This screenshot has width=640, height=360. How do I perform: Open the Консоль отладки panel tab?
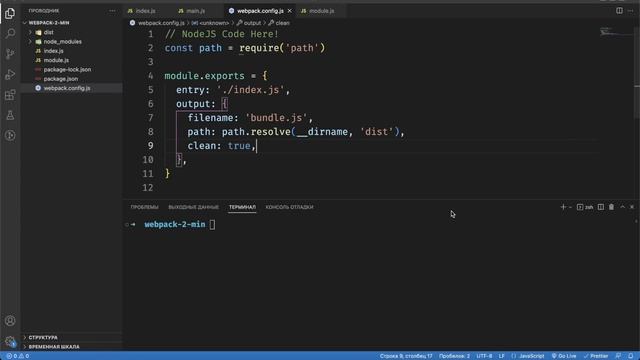(x=289, y=207)
